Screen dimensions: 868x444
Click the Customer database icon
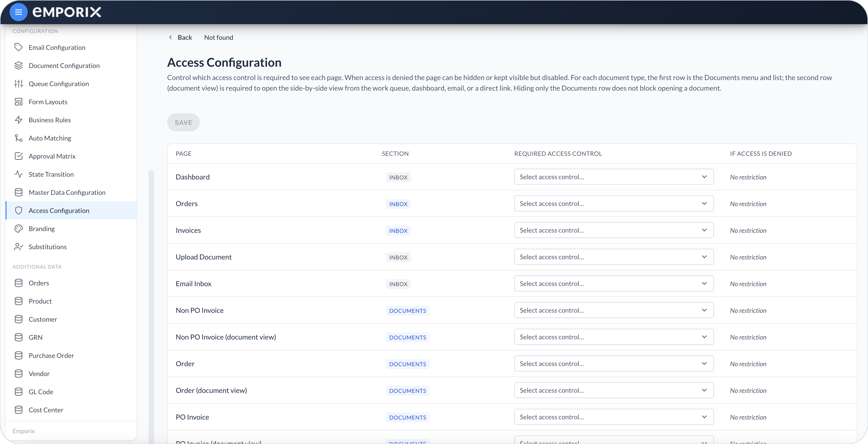tap(19, 319)
